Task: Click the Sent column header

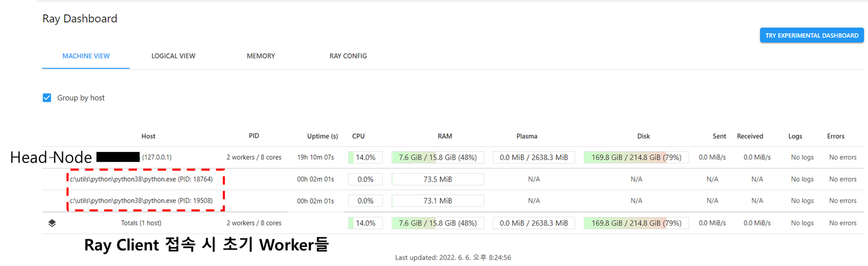Action: point(719,136)
